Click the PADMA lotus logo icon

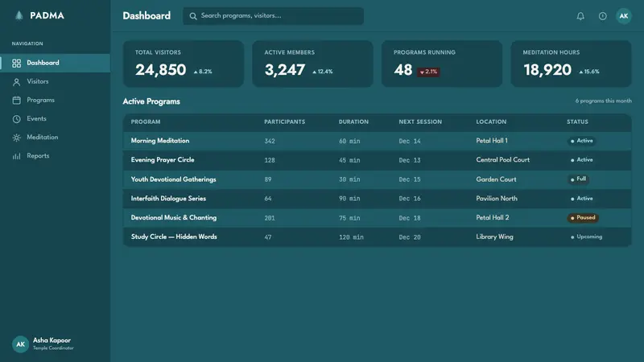click(x=19, y=15)
